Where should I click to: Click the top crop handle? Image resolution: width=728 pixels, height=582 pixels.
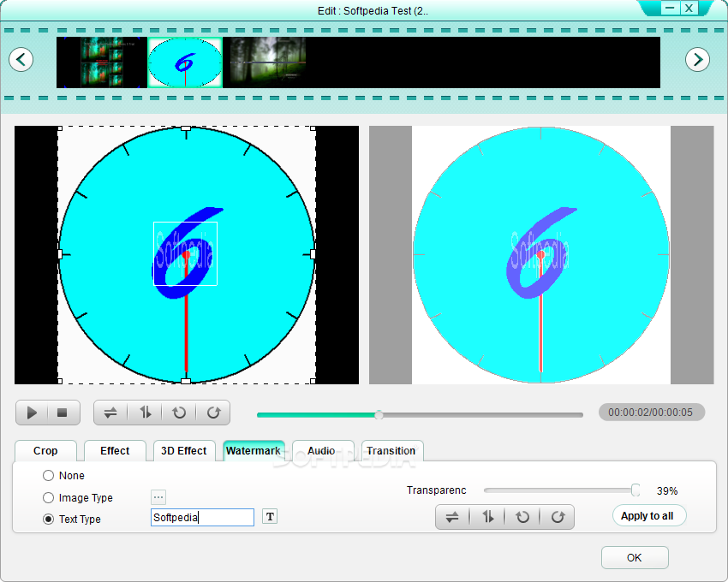[186, 128]
